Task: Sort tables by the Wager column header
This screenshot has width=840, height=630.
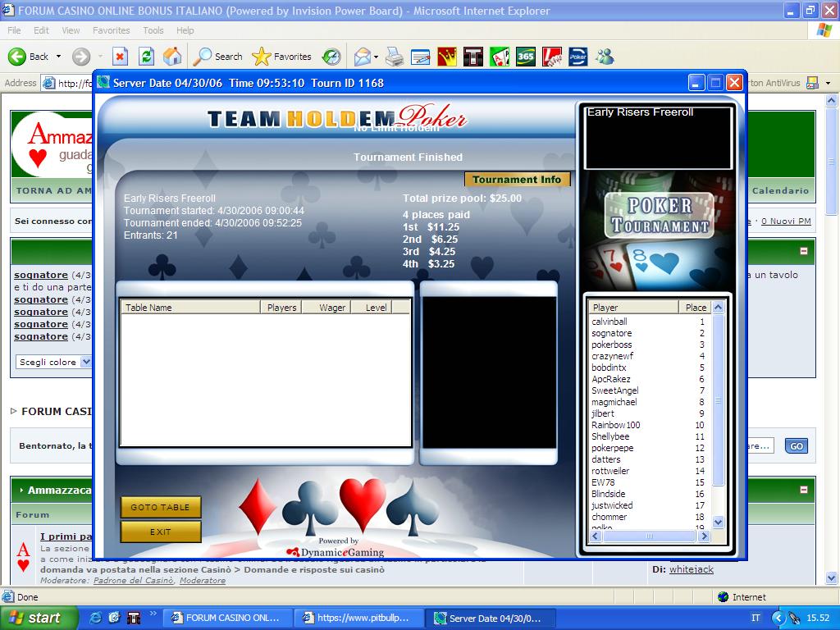Action: 326,307
